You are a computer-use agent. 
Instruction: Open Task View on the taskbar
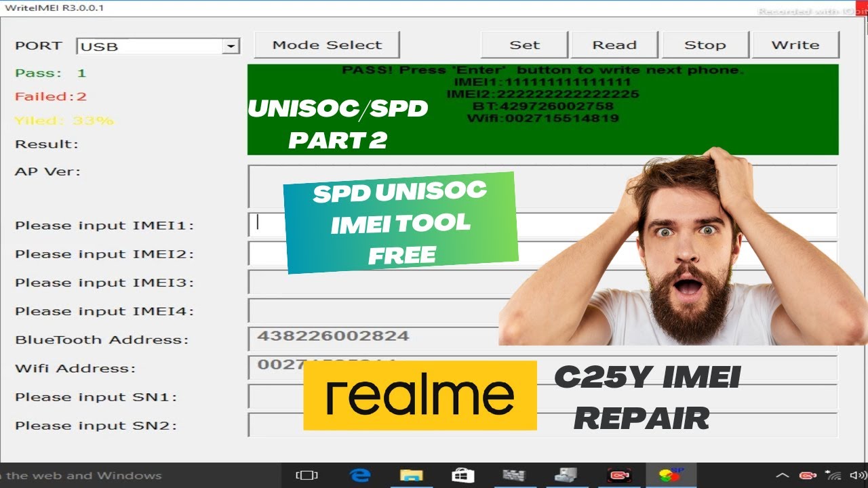[307, 474]
